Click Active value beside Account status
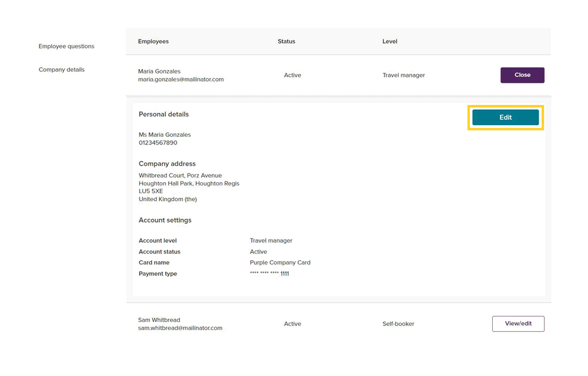 pos(258,251)
